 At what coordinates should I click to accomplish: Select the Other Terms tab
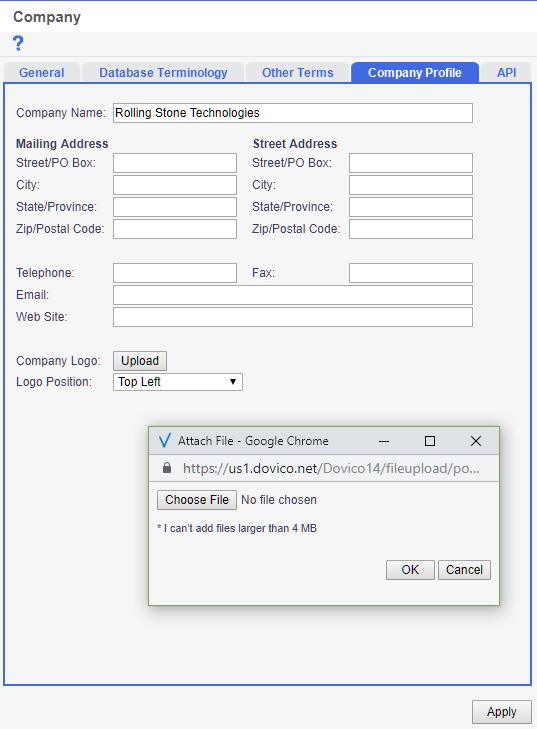point(298,73)
